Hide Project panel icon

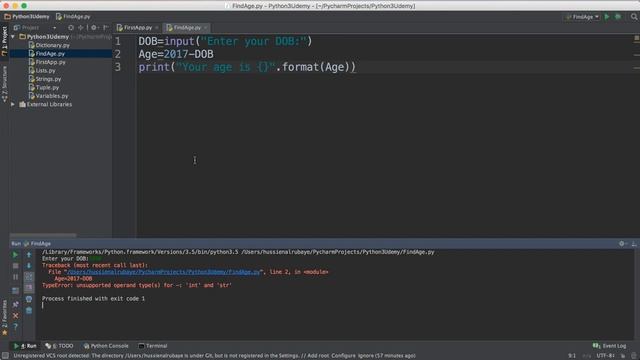106,27
